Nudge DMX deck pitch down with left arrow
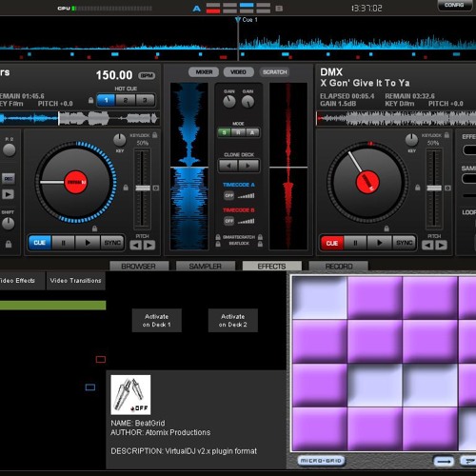 pyautogui.click(x=427, y=245)
